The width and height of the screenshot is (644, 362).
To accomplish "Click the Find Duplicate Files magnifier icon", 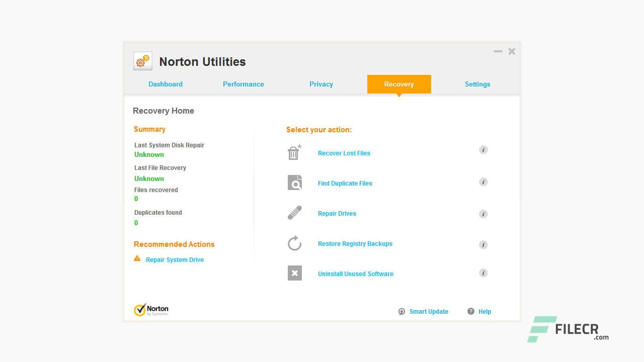I will [x=295, y=183].
